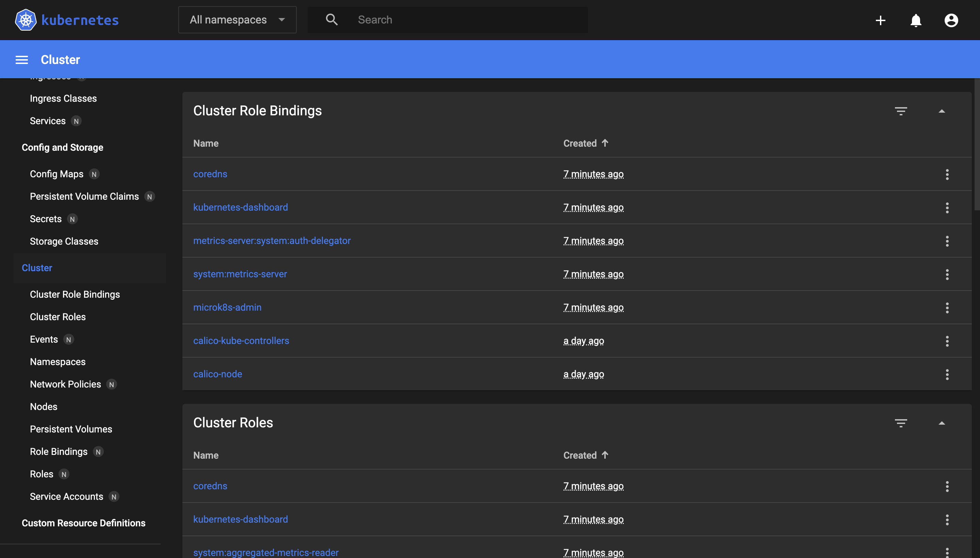Open actions for system:aggregated-metrics-reader role
The height and width of the screenshot is (558, 980).
[x=947, y=552]
